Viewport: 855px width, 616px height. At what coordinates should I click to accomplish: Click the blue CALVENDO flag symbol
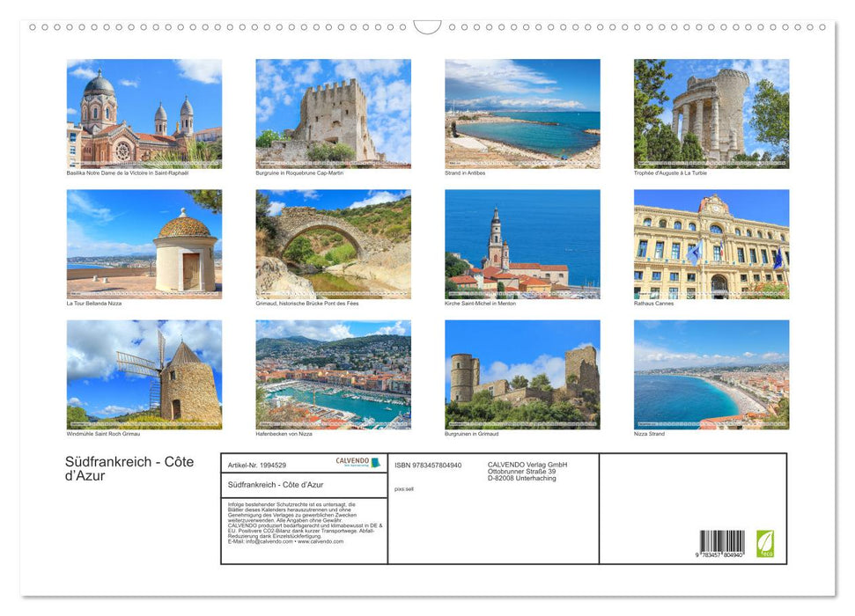[x=375, y=462]
